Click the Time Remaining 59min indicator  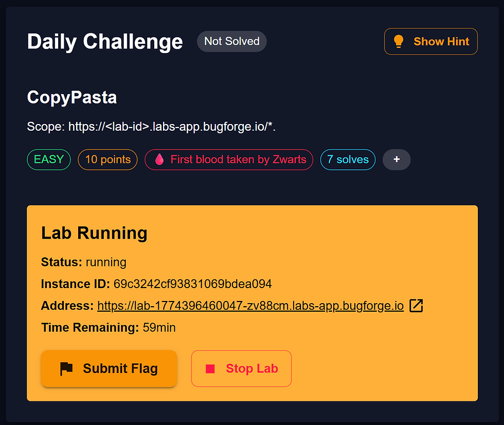tap(108, 327)
